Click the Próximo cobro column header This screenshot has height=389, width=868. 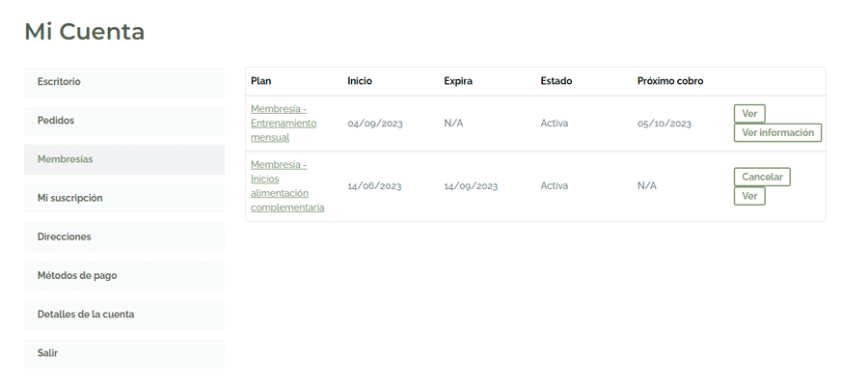670,81
